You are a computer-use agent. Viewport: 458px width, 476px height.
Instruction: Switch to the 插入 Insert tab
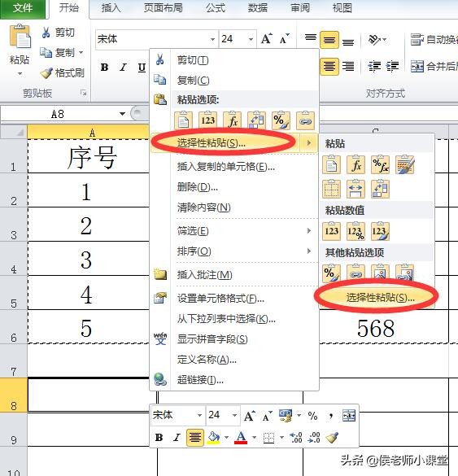(x=111, y=7)
